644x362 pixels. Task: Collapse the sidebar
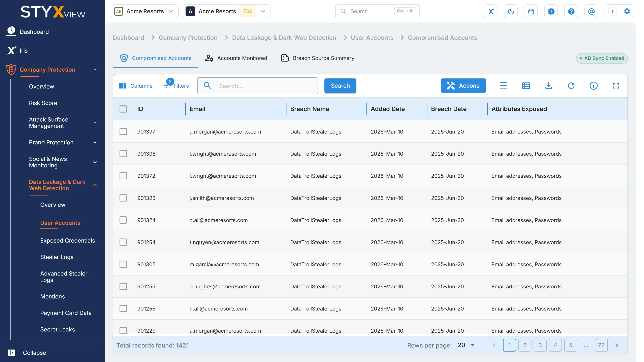click(27, 353)
